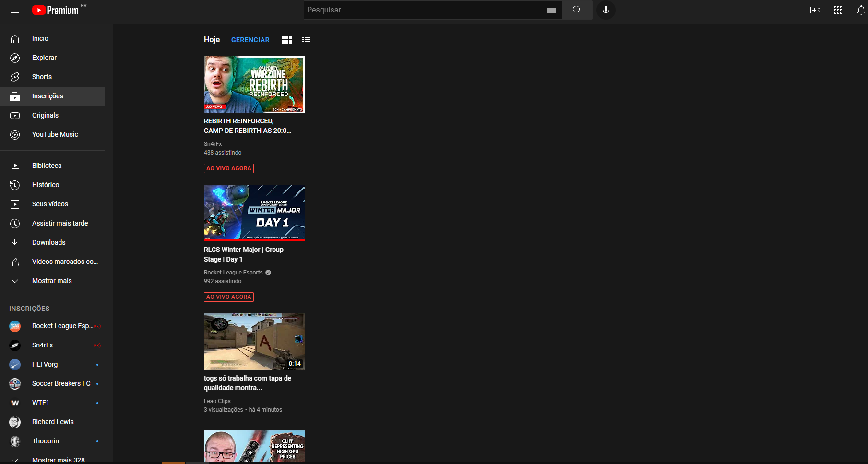Open the CS:GO togs clip thumbnail

point(254,342)
